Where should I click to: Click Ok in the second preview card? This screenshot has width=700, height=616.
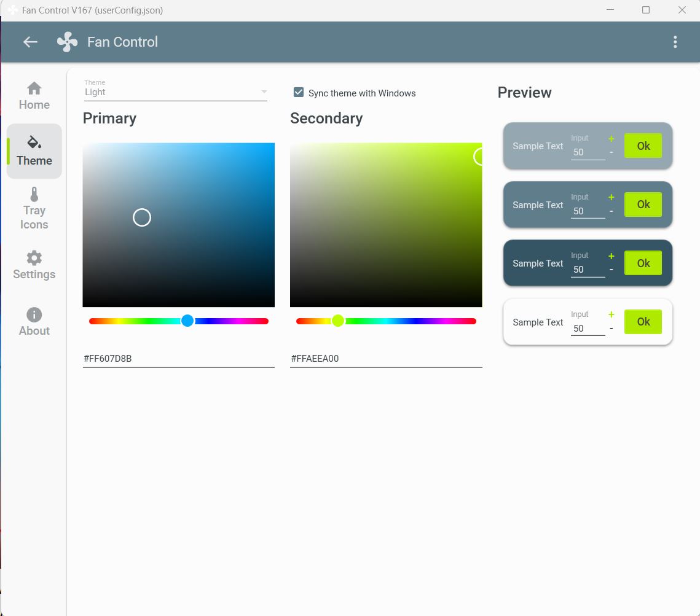(643, 205)
